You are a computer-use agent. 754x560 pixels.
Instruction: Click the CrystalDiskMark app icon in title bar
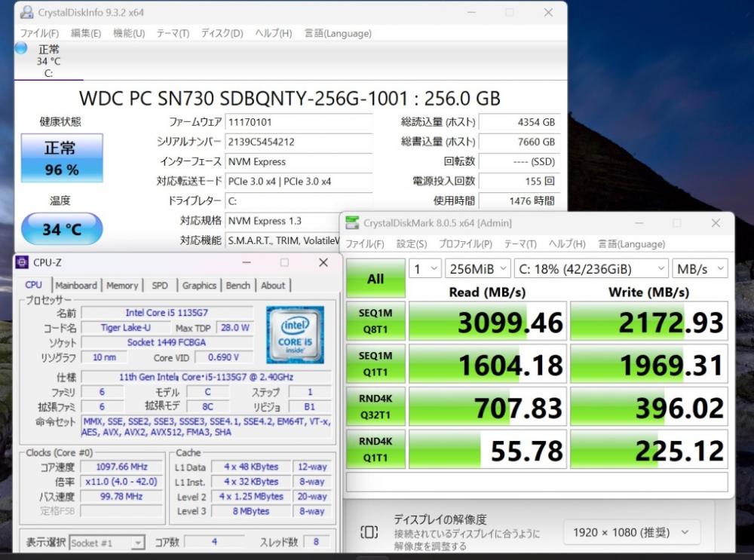point(352,222)
